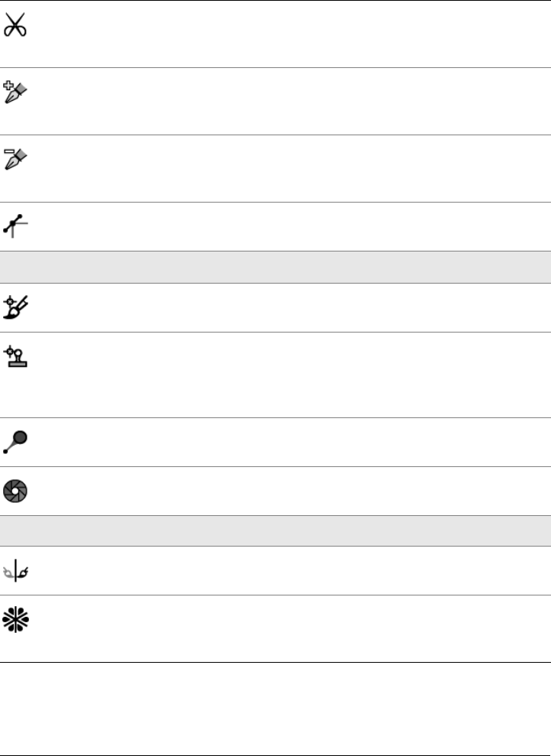
Task: Choose the Mandala radial symmetry icon
Action: (15, 620)
